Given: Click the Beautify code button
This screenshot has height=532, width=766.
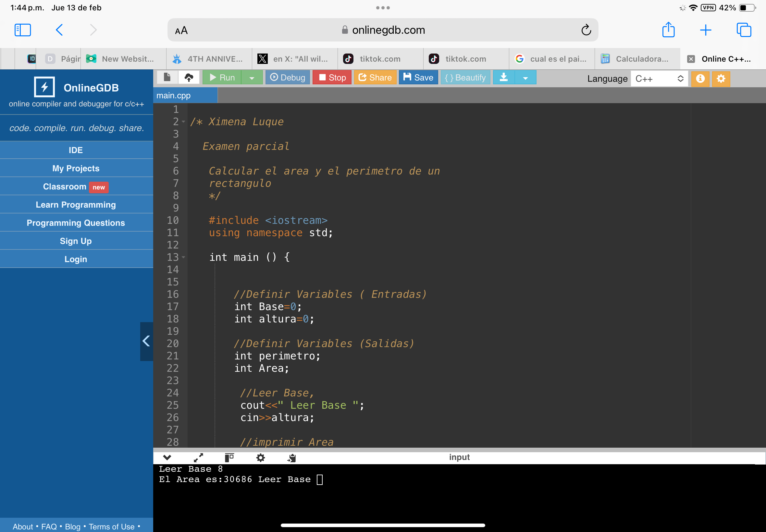Looking at the screenshot, I should [465, 77].
